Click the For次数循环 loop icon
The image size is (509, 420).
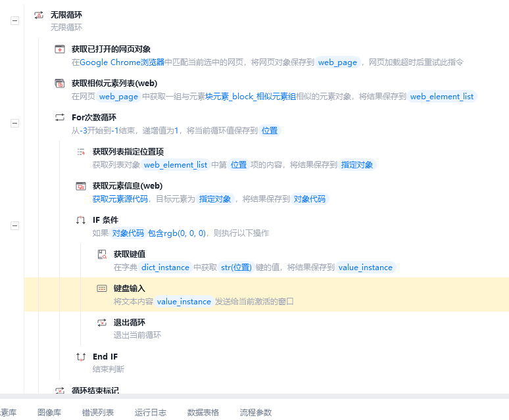[60, 118]
